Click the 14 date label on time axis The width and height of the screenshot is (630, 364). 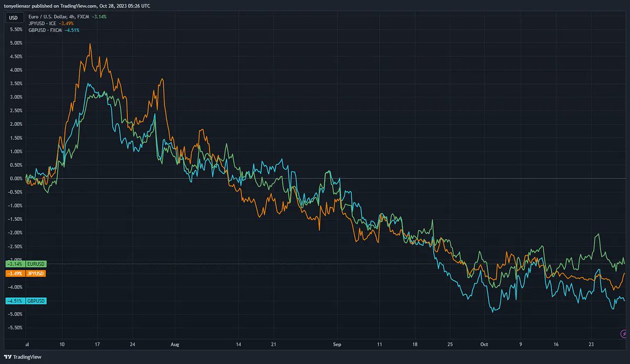(x=238, y=345)
